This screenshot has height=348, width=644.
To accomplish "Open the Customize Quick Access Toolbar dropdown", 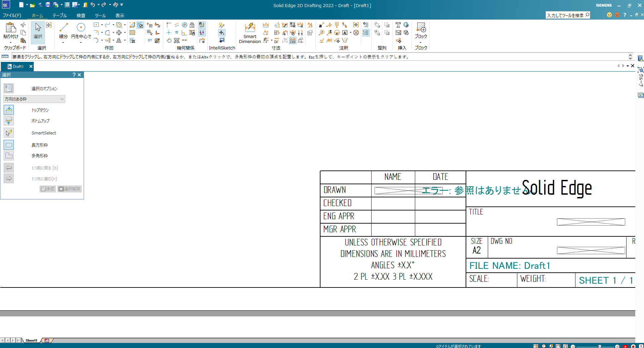I will pyautogui.click(x=122, y=5).
